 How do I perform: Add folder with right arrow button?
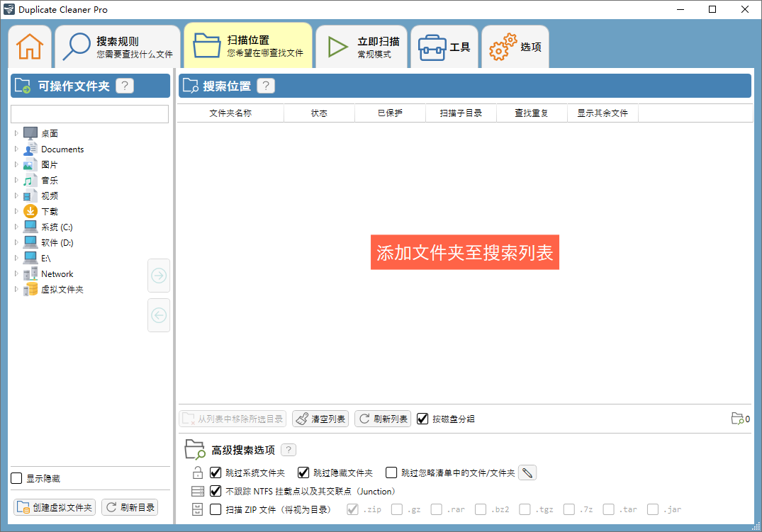point(159,276)
